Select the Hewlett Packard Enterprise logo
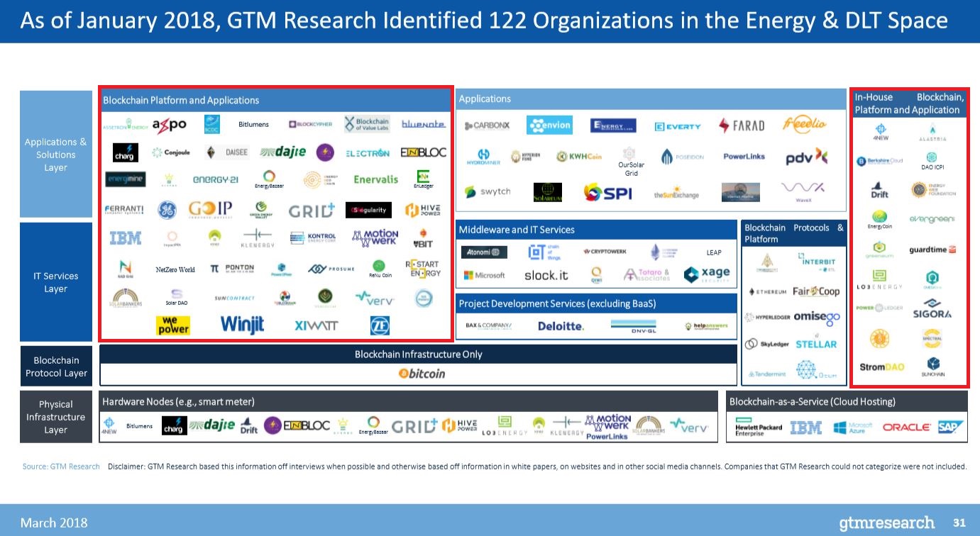Screen dimensions: 980x536 759,428
